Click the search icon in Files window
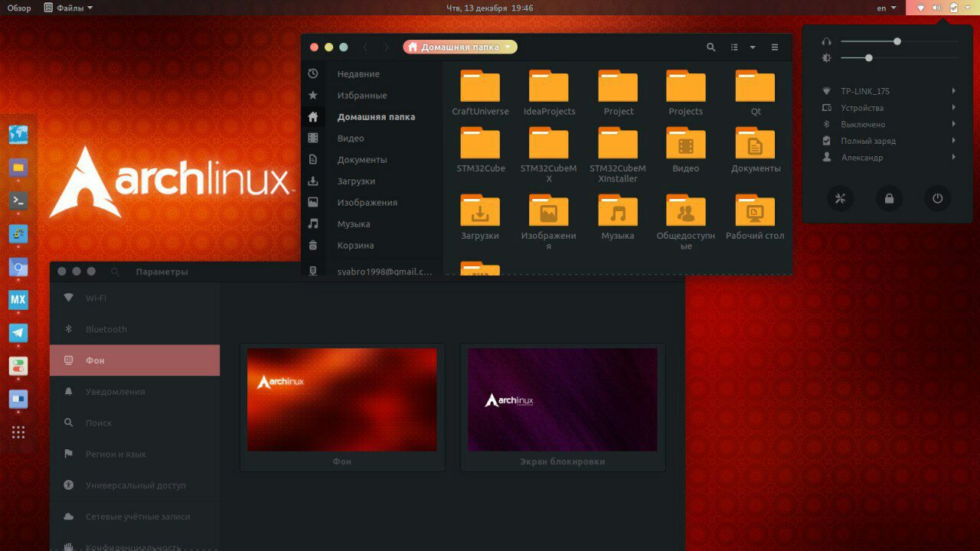This screenshot has width=980, height=551. click(710, 47)
